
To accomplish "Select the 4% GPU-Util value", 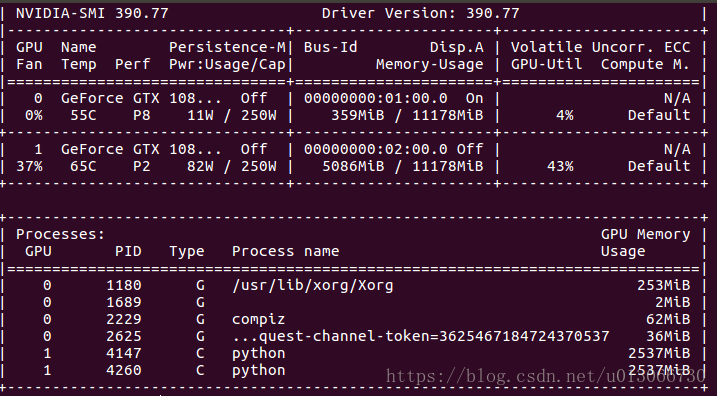I will point(565,115).
